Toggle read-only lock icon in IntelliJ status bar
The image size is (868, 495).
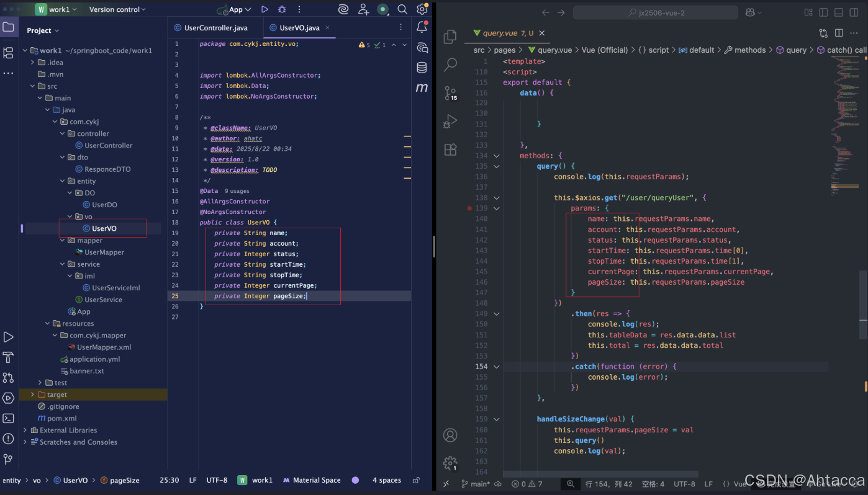pyautogui.click(x=416, y=480)
